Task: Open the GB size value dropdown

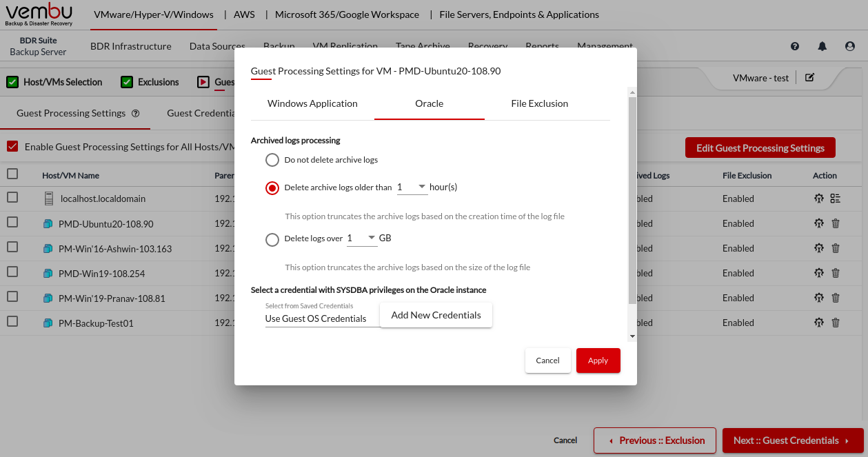Action: [x=362, y=238]
